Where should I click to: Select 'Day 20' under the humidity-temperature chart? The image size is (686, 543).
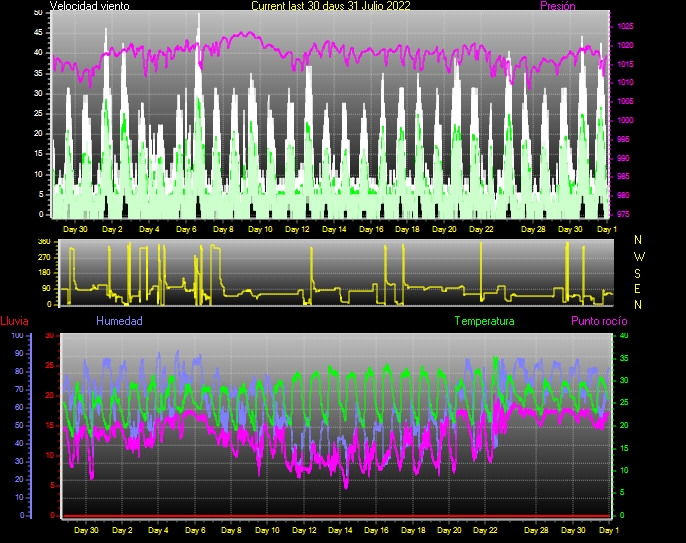point(449,530)
